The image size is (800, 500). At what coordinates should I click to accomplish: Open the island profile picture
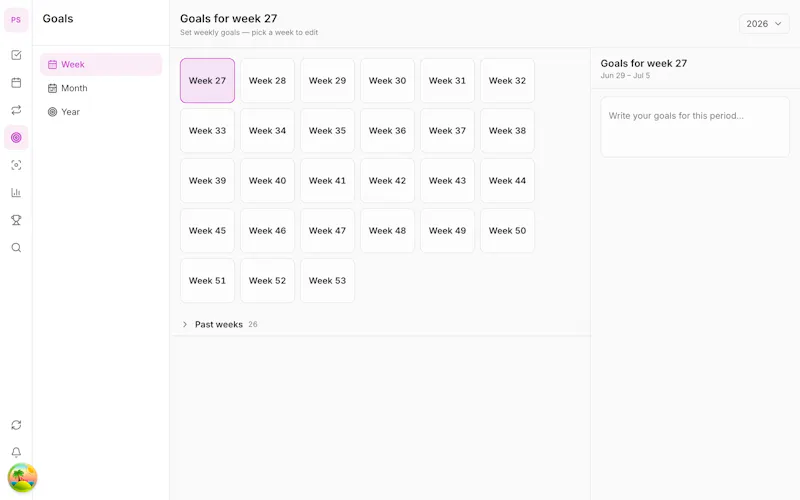22,478
